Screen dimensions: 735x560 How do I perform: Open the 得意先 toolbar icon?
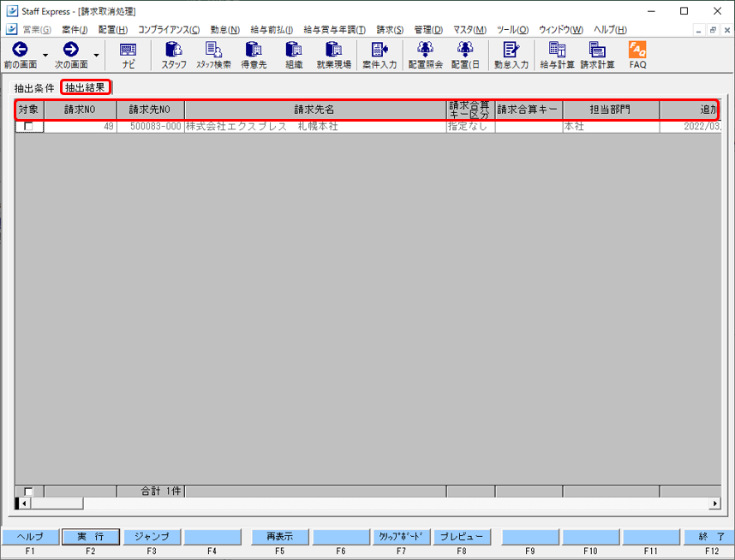(x=254, y=49)
